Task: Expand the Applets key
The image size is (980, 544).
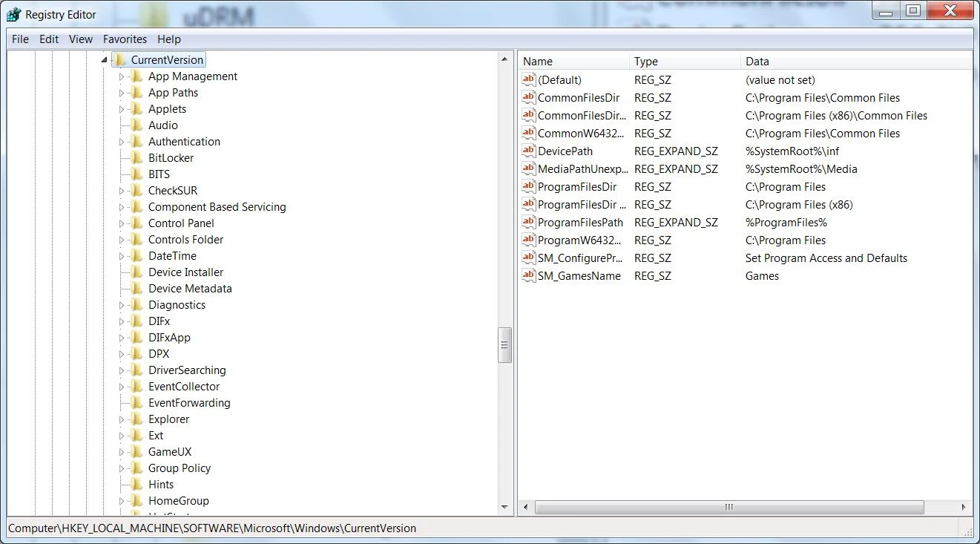Action: pyautogui.click(x=122, y=109)
